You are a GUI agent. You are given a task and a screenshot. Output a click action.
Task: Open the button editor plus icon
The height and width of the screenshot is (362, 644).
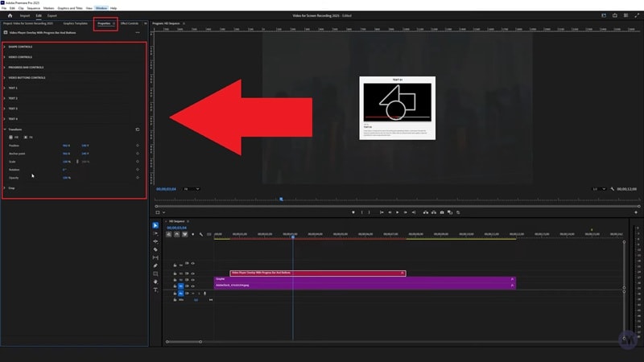tap(636, 212)
